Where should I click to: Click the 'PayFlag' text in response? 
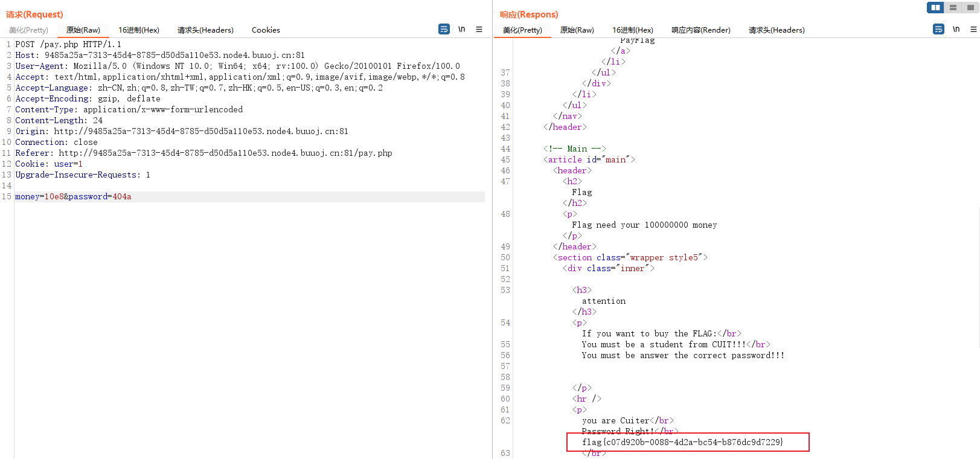(x=638, y=40)
